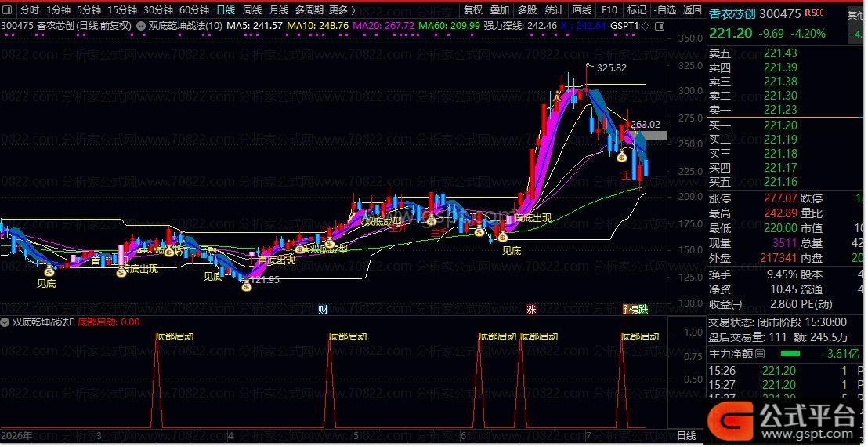This screenshot has height=447, width=868.
Task: Click the 日线 label at chart bottom
Action: (x=686, y=436)
